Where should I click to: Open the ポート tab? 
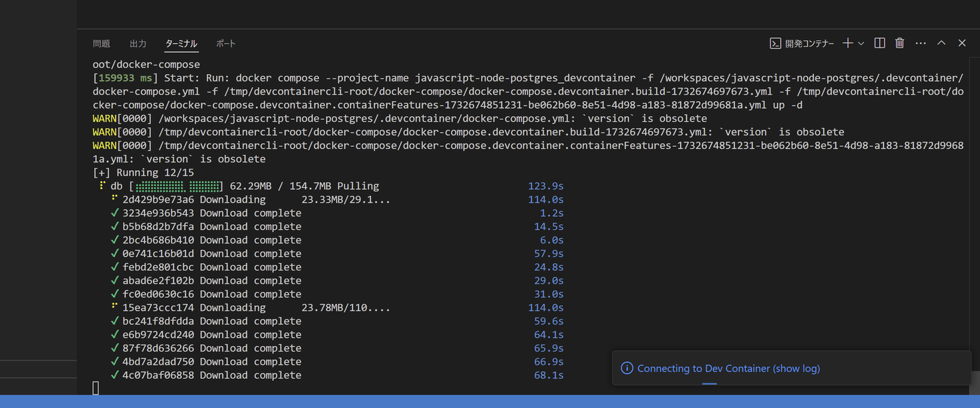click(225, 44)
